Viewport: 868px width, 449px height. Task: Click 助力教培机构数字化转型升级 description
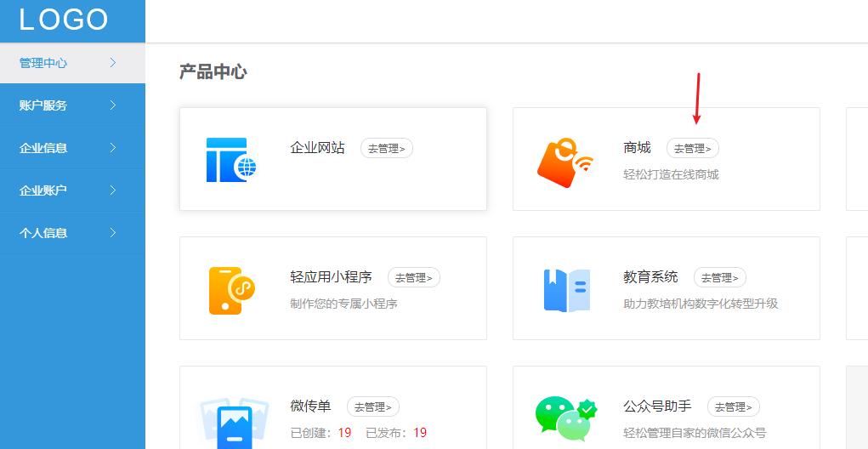pyautogui.click(x=701, y=304)
